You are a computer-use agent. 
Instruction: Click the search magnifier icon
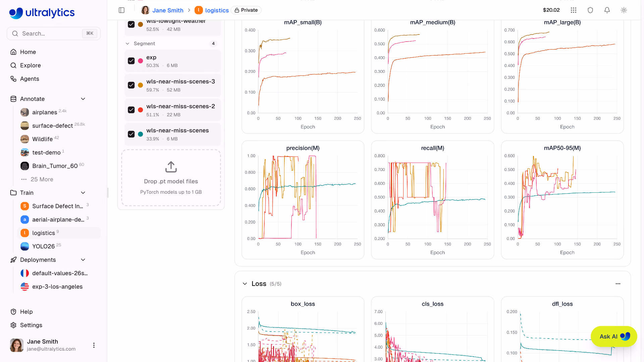(15, 34)
